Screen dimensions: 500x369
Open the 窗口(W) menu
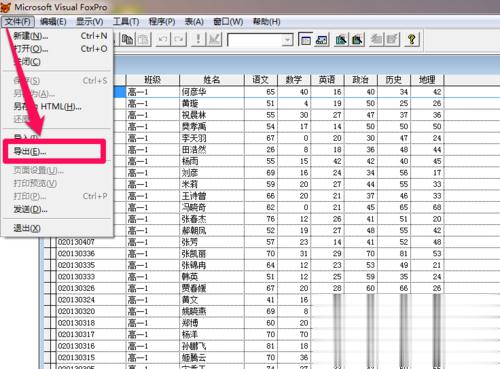pos(228,22)
